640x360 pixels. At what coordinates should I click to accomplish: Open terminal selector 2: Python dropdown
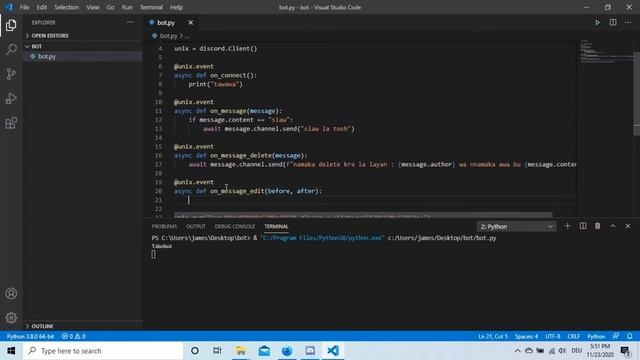coord(516,227)
